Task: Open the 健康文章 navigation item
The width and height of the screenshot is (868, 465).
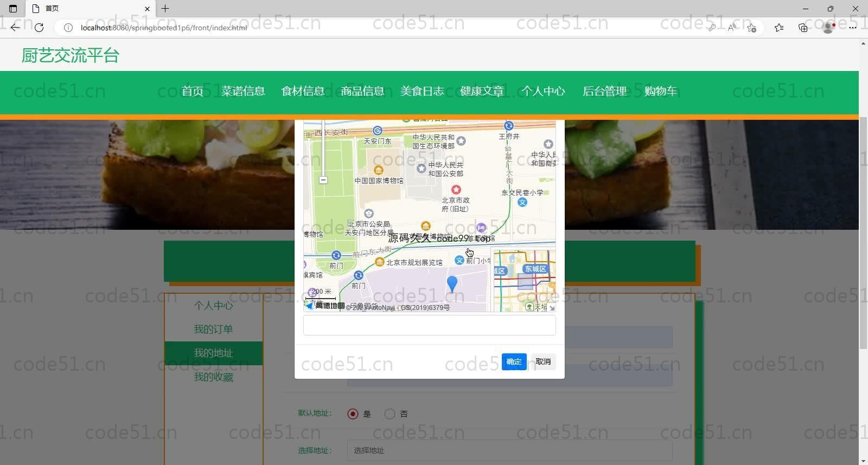Action: click(482, 91)
